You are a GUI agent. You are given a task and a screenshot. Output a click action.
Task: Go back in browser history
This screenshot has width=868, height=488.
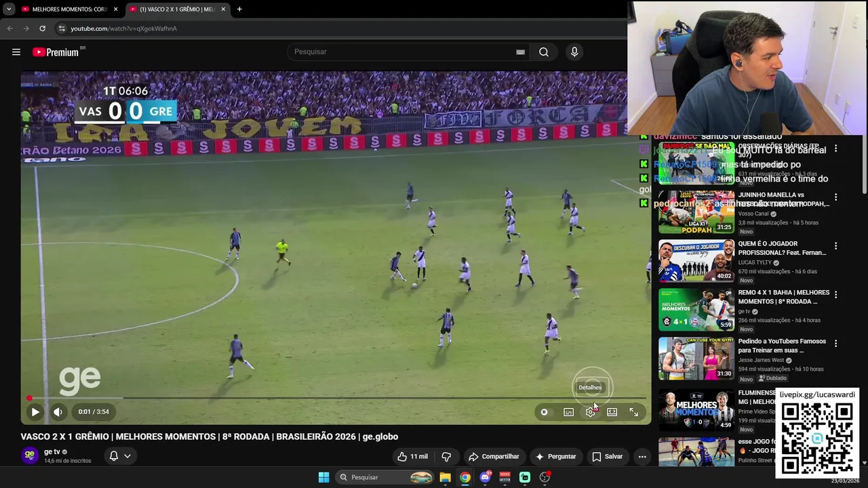[x=9, y=28]
